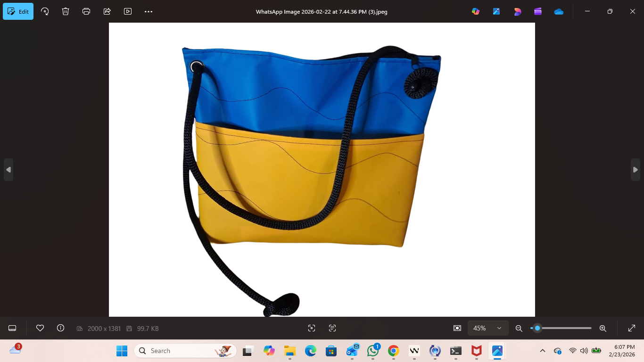Expand the 45% zoom level dropdown
This screenshot has height=362, width=644.
[488, 328]
